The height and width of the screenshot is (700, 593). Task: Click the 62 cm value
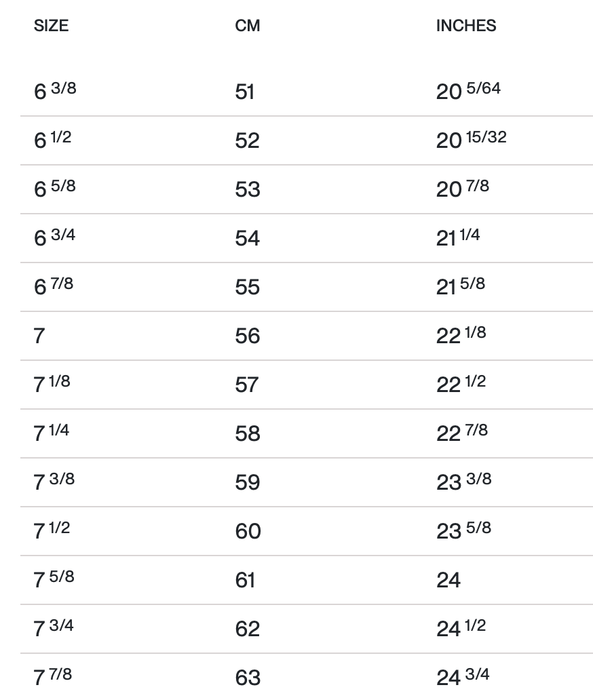pyautogui.click(x=248, y=629)
